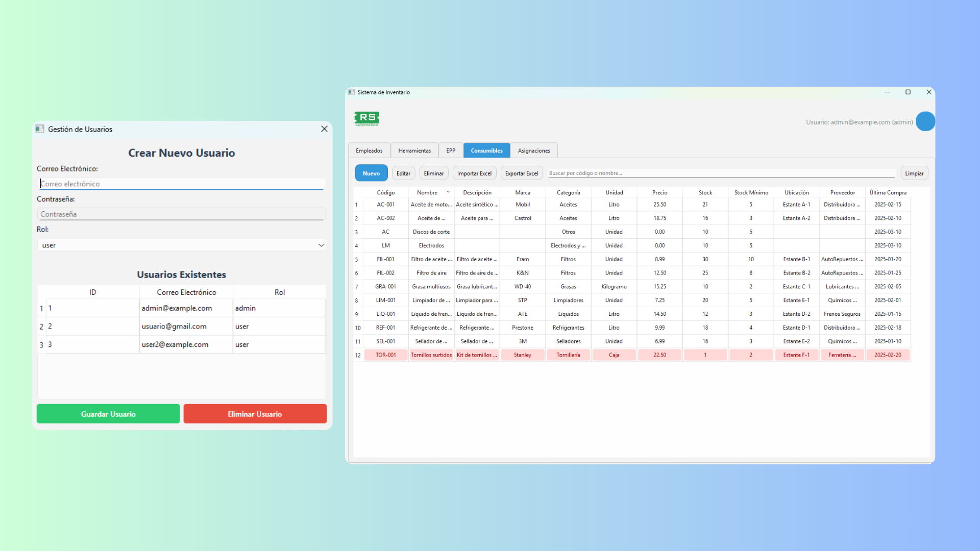Click the Importar Excel button
The image size is (980, 551).
(x=474, y=173)
